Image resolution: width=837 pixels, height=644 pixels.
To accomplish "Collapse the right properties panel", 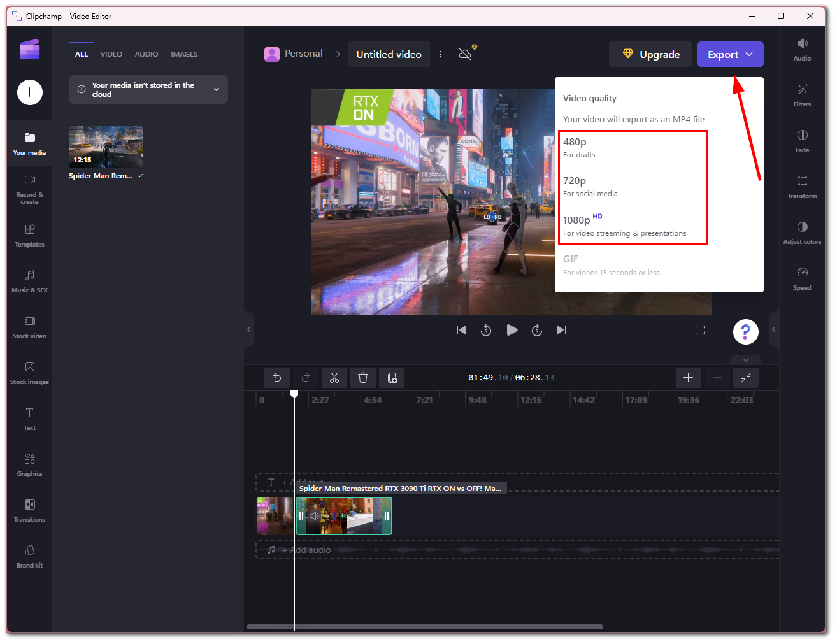I will coord(773,329).
